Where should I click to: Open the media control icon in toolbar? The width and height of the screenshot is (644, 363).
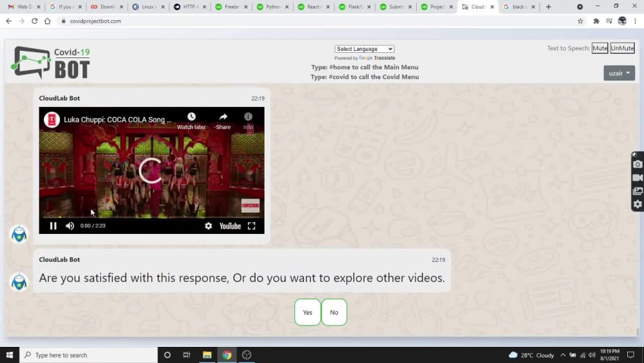pos(609,21)
